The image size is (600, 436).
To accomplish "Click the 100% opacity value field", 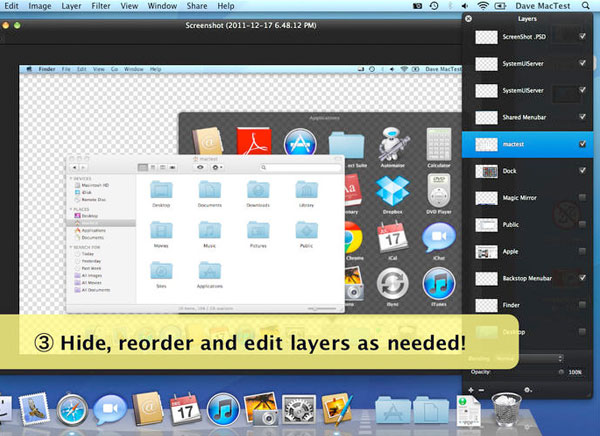I will point(575,372).
